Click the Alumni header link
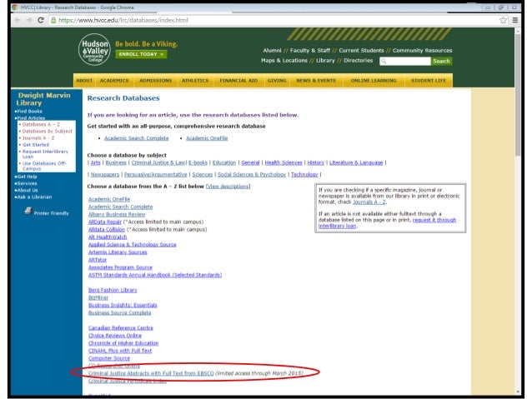Screen dimensions: 532x399 tap(272, 51)
